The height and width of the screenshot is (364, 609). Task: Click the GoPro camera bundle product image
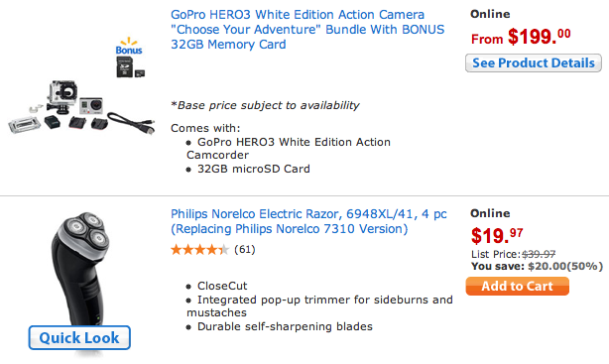(81, 107)
